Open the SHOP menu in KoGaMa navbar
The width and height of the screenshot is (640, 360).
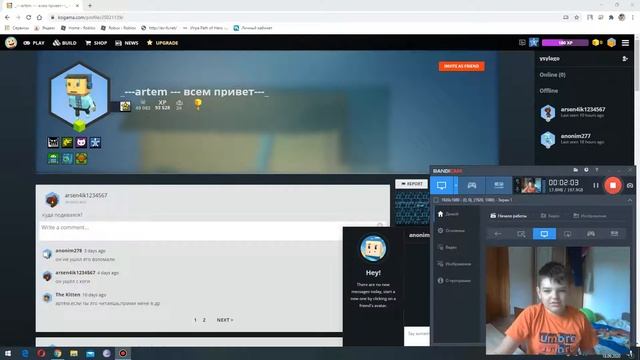pos(96,43)
